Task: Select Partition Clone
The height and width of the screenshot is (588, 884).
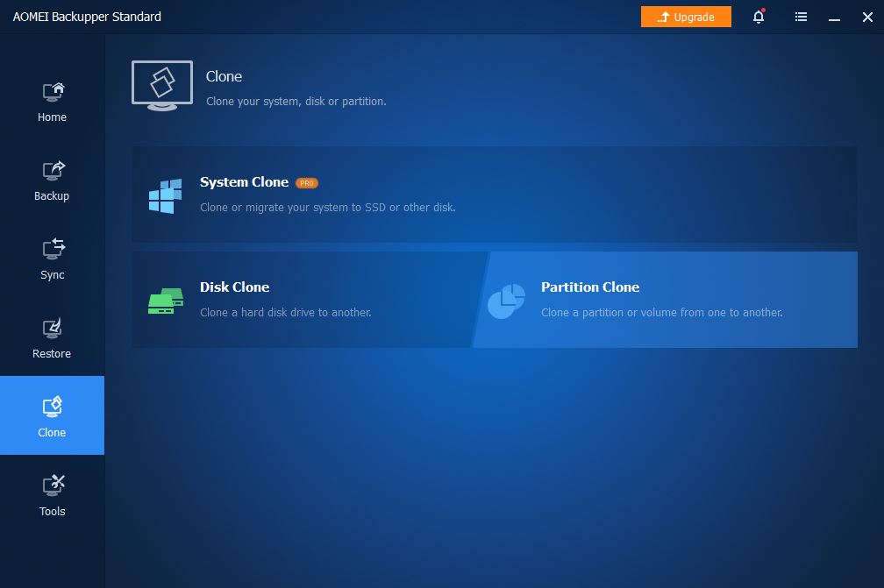Action: 666,300
